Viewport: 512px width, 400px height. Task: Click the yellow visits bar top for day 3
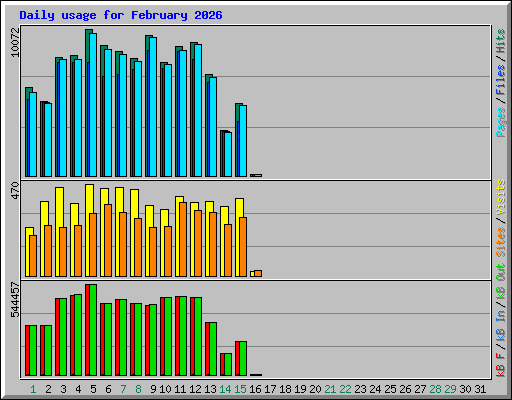coord(59,207)
